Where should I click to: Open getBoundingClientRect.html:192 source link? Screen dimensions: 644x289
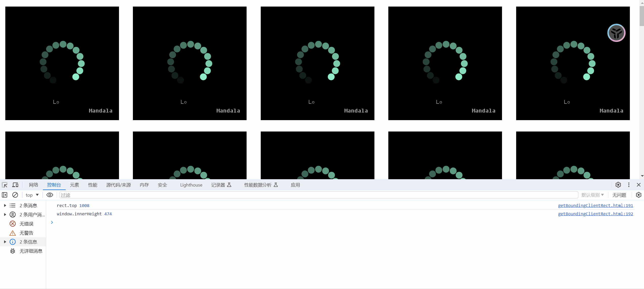(595, 214)
